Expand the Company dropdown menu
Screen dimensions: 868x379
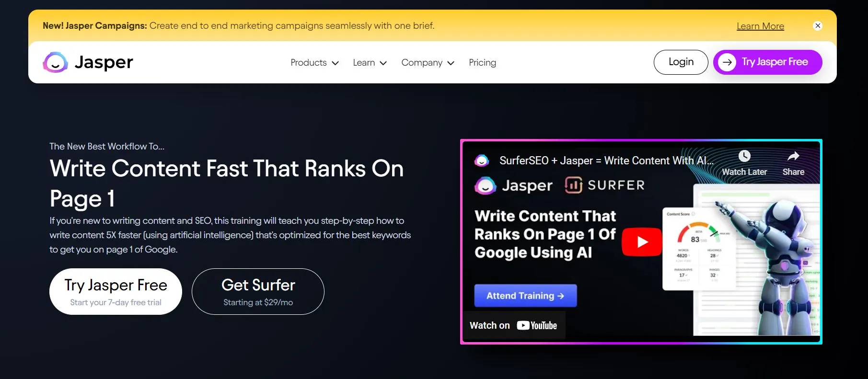coord(428,63)
